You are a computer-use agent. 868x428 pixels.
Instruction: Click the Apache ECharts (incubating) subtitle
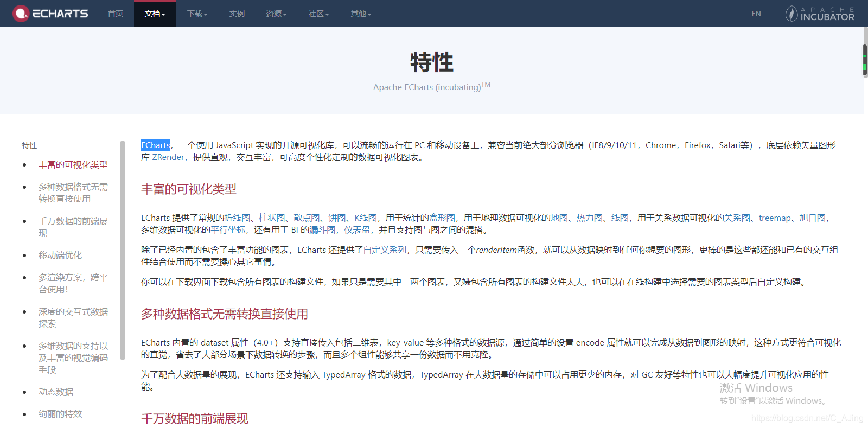431,86
